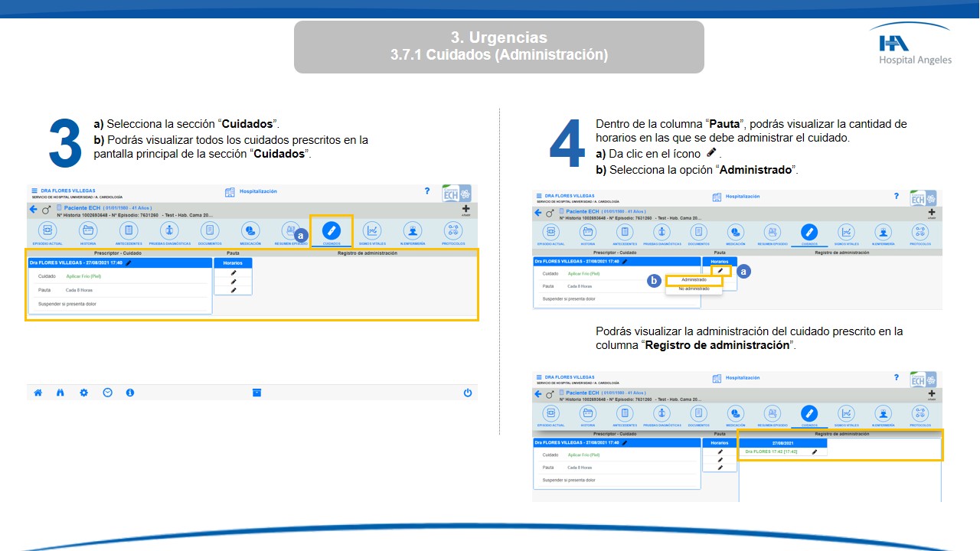Click the home icon in the bottom toolbar
Screen dimensions: 980x551
tap(38, 393)
